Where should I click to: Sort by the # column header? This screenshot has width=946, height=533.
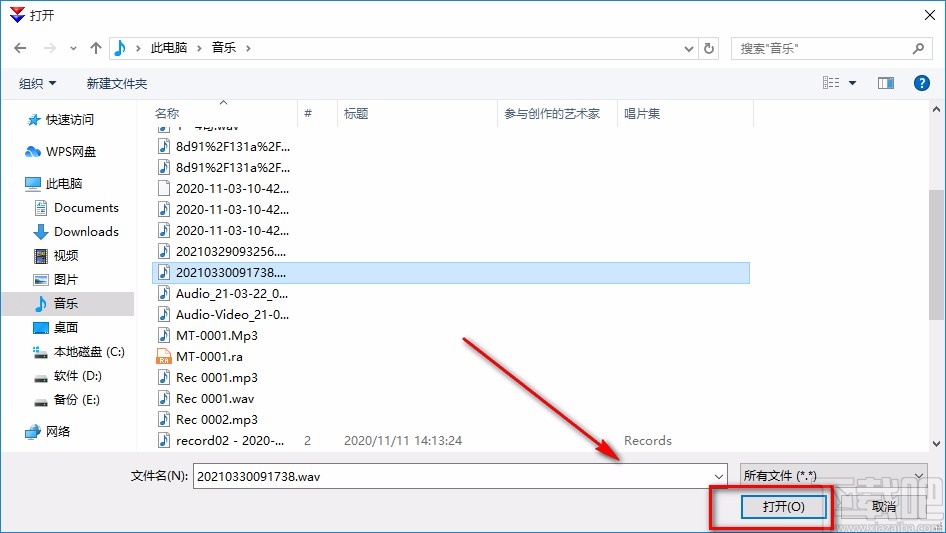point(308,113)
